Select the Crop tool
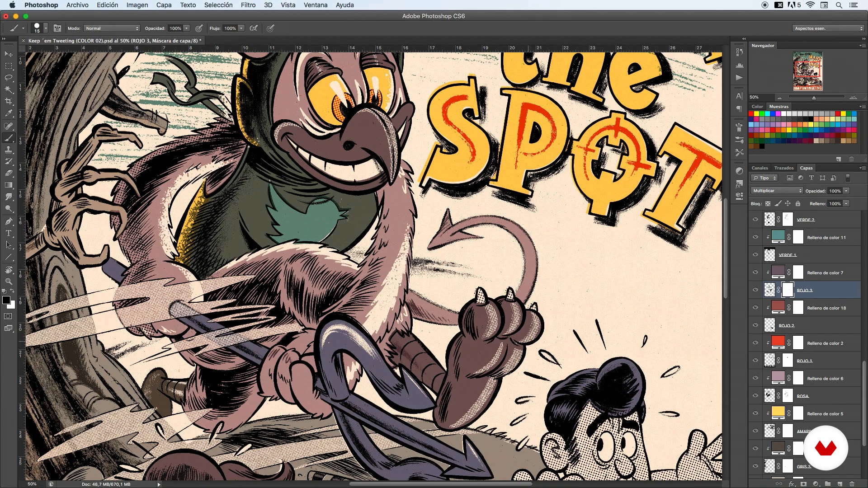 click(x=9, y=101)
